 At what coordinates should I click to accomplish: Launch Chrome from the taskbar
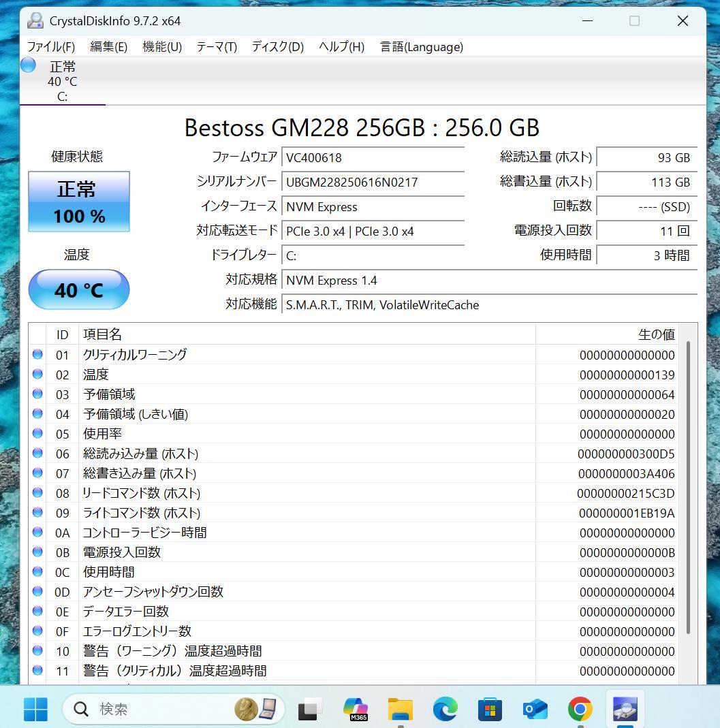click(x=580, y=709)
